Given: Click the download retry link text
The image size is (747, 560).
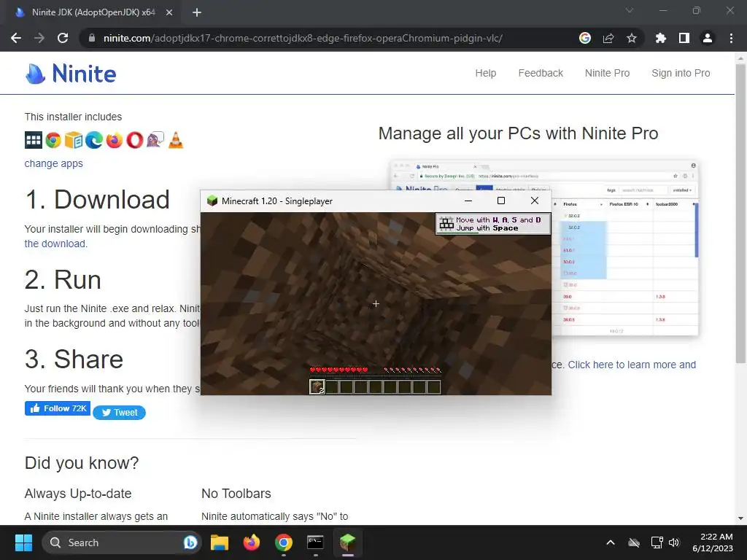Looking at the screenshot, I should pos(55,244).
